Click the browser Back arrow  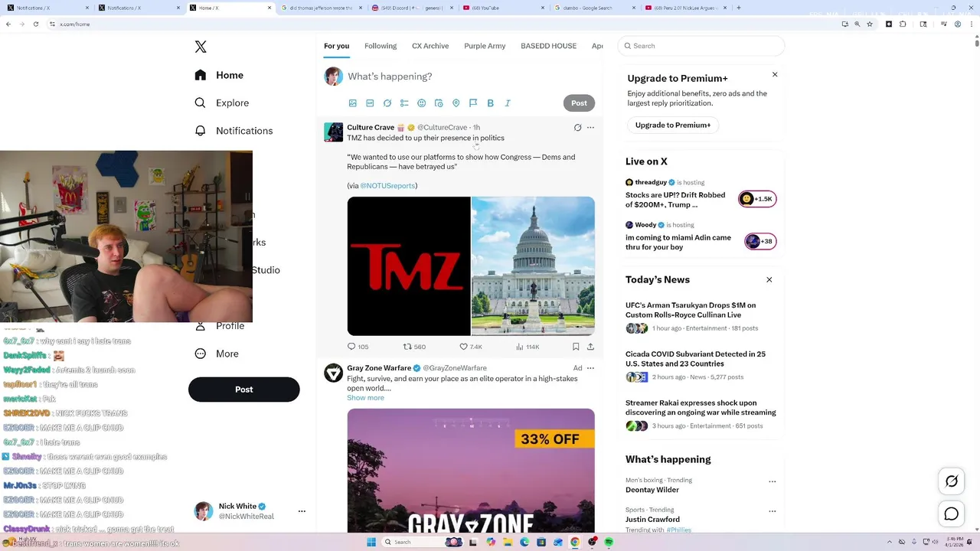pos(8,24)
